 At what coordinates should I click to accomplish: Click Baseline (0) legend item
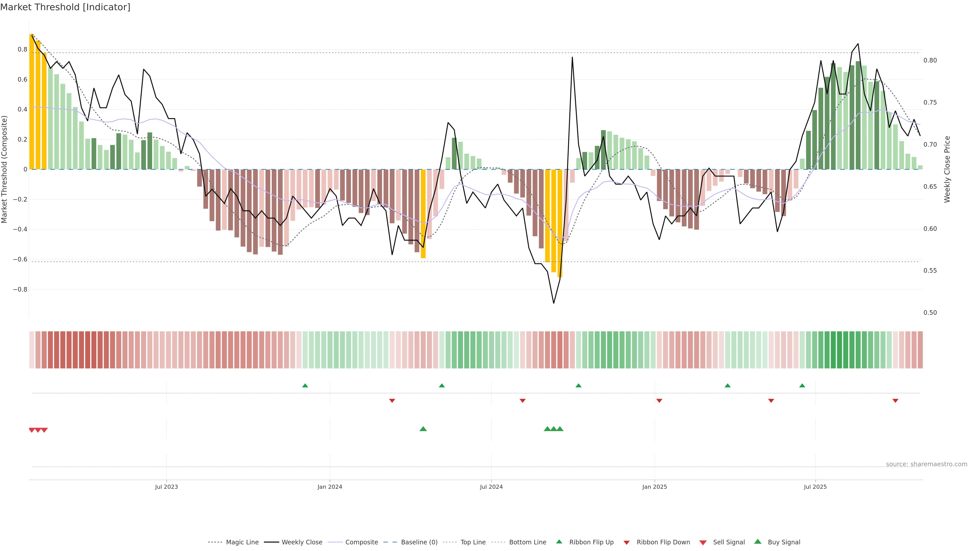[419, 542]
